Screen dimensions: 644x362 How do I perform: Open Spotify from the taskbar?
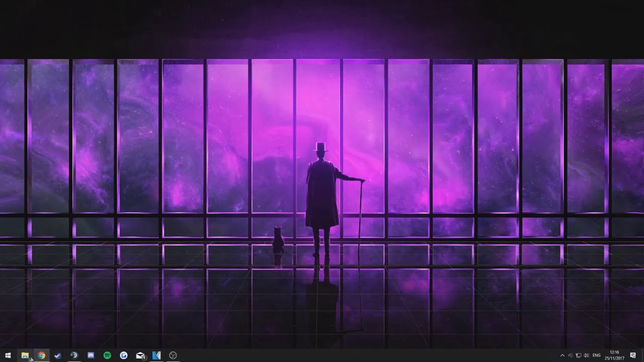tap(107, 355)
